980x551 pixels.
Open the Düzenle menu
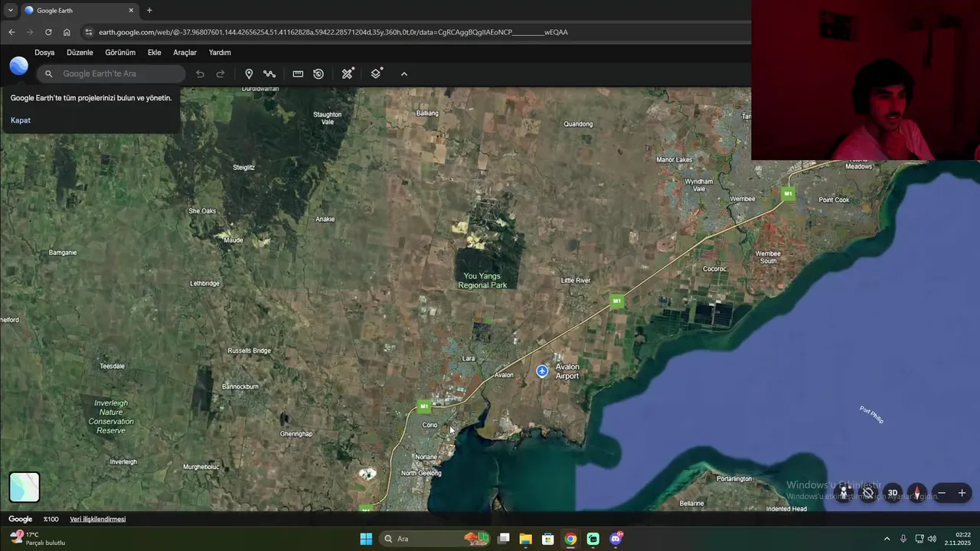[x=80, y=53]
